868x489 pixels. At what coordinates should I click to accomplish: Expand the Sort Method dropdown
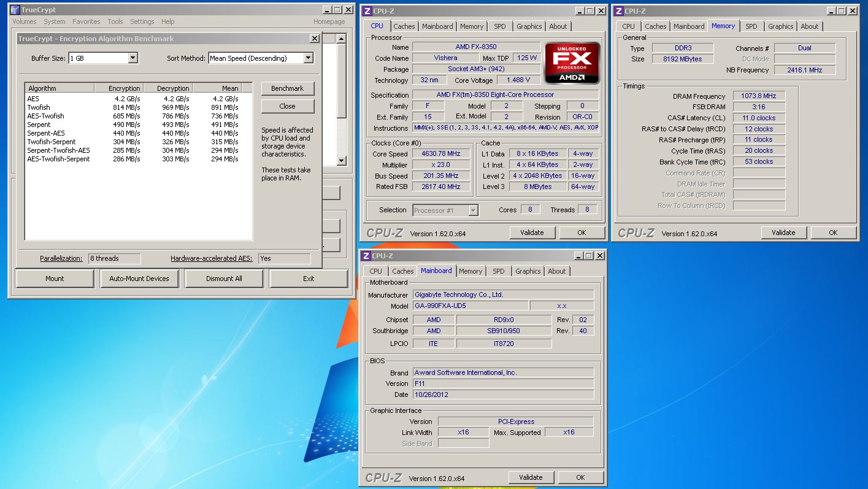coord(308,58)
